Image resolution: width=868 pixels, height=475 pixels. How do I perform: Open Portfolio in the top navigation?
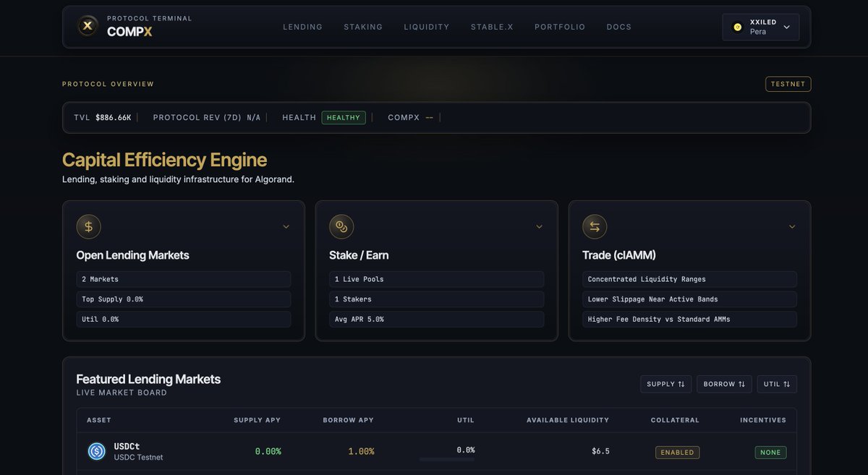560,27
